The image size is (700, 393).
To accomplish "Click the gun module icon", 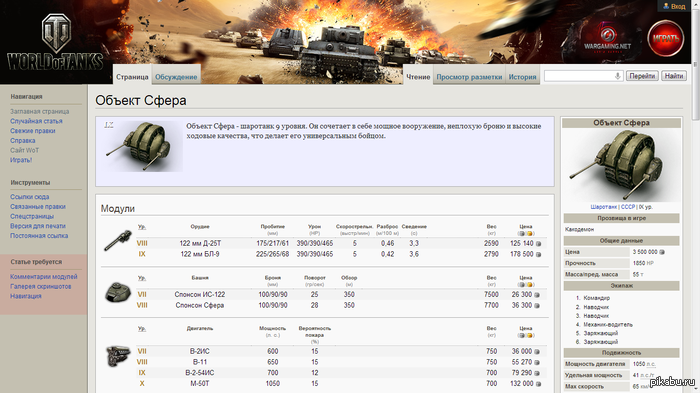I will point(118,241).
